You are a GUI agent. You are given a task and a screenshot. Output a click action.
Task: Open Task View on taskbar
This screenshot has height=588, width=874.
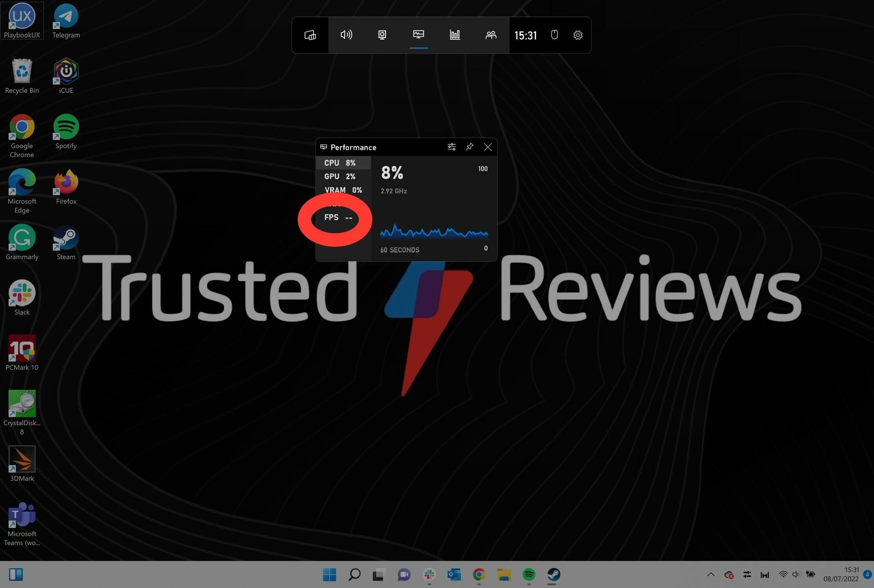click(379, 575)
